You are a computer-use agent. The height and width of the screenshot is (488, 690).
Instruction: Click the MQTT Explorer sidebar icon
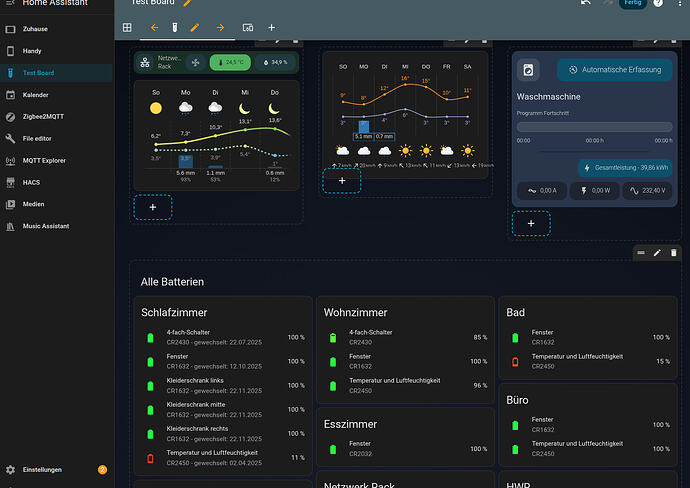tap(11, 161)
